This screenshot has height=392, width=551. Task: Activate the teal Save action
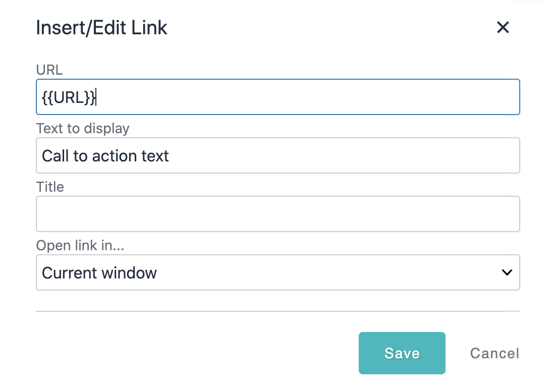pos(402,353)
